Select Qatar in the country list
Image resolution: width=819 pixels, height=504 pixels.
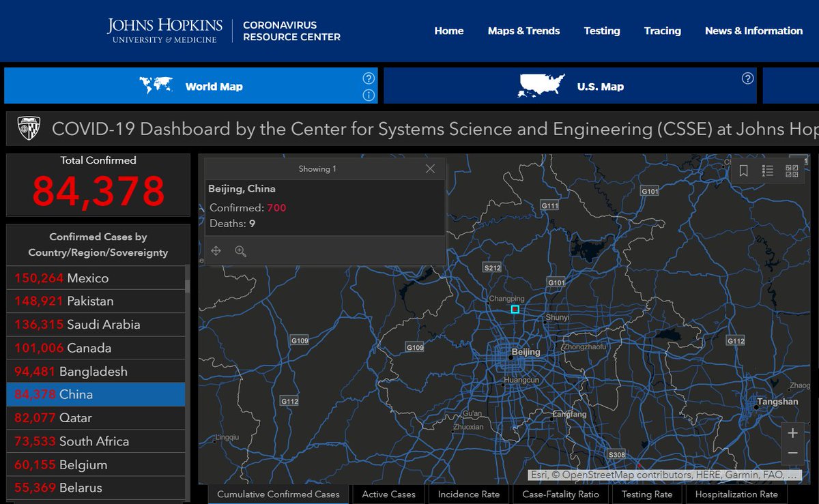(x=96, y=418)
